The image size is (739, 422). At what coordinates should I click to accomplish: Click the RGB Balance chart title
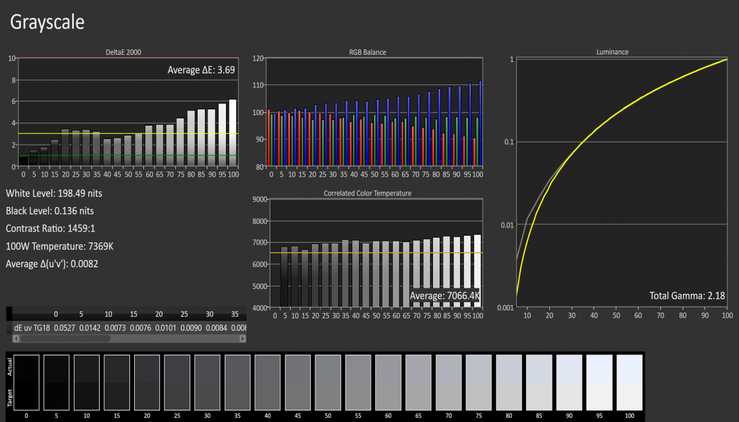click(x=368, y=52)
